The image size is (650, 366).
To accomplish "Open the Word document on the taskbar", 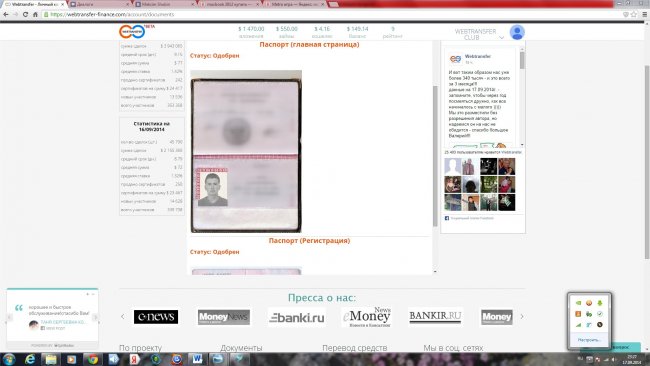I will click(197, 359).
